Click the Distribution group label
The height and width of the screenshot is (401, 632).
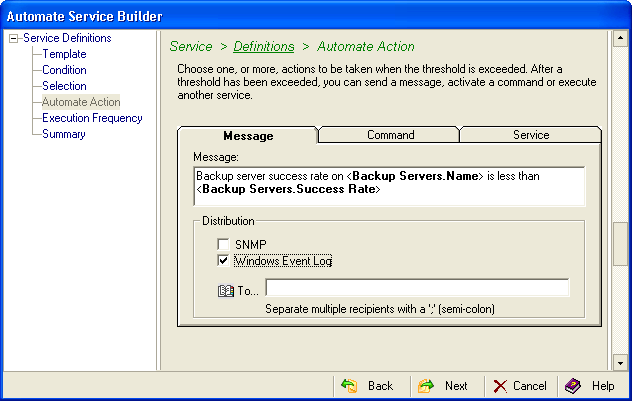tap(228, 221)
